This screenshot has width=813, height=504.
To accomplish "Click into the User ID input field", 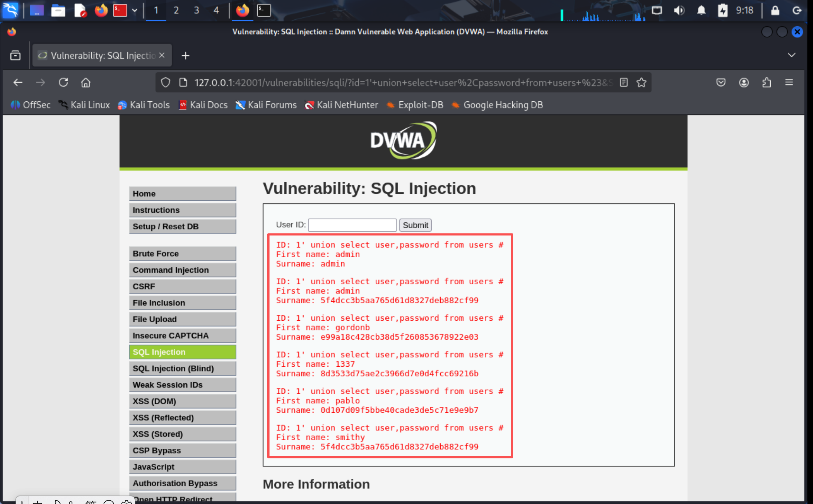I will (x=352, y=225).
